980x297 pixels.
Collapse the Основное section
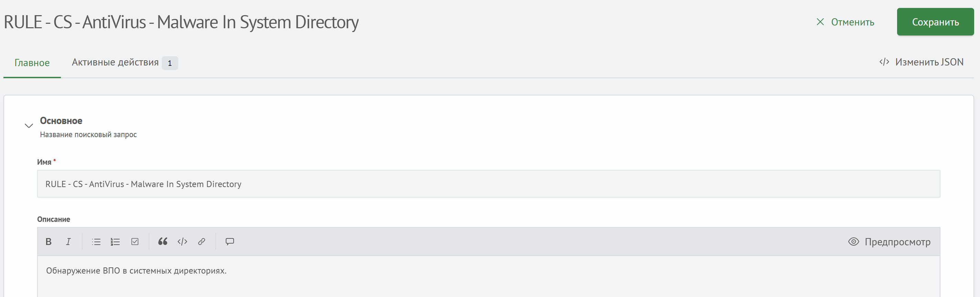[29, 126]
